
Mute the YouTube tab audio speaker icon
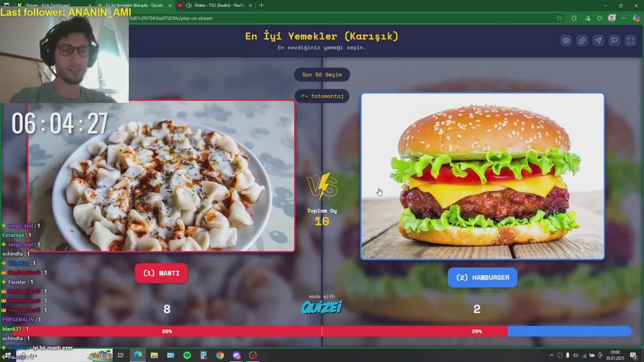(188, 5)
